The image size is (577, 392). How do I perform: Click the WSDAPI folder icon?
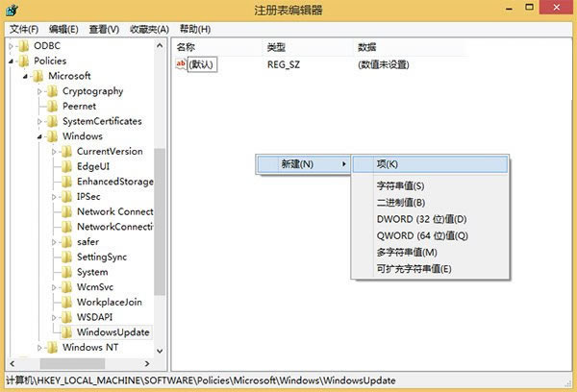pos(66,317)
